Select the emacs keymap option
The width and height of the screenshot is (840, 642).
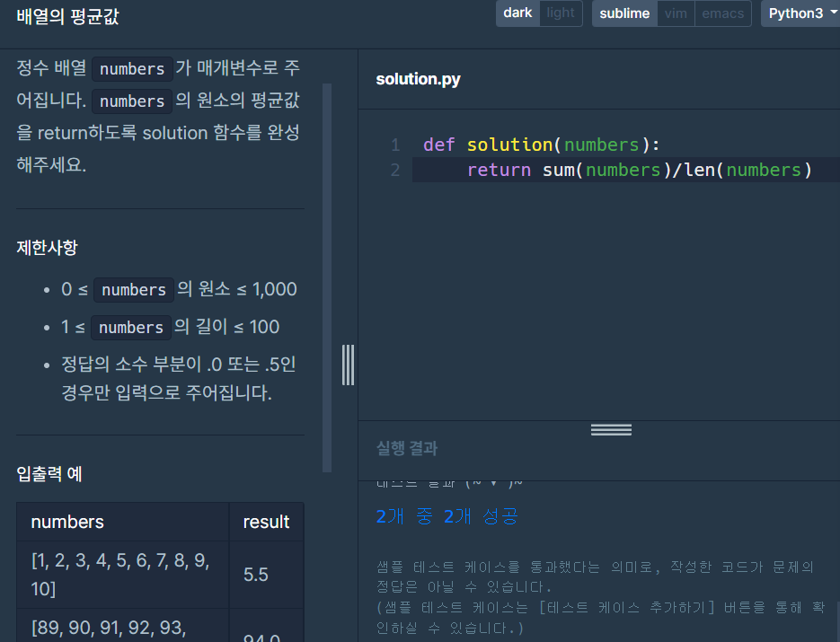pyautogui.click(x=722, y=13)
